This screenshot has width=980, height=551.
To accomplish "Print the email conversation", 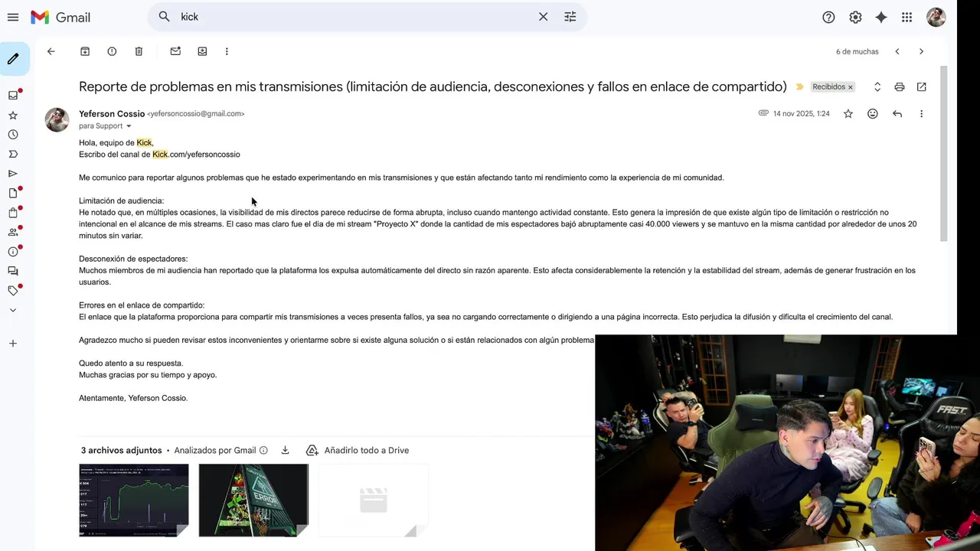I will (900, 87).
